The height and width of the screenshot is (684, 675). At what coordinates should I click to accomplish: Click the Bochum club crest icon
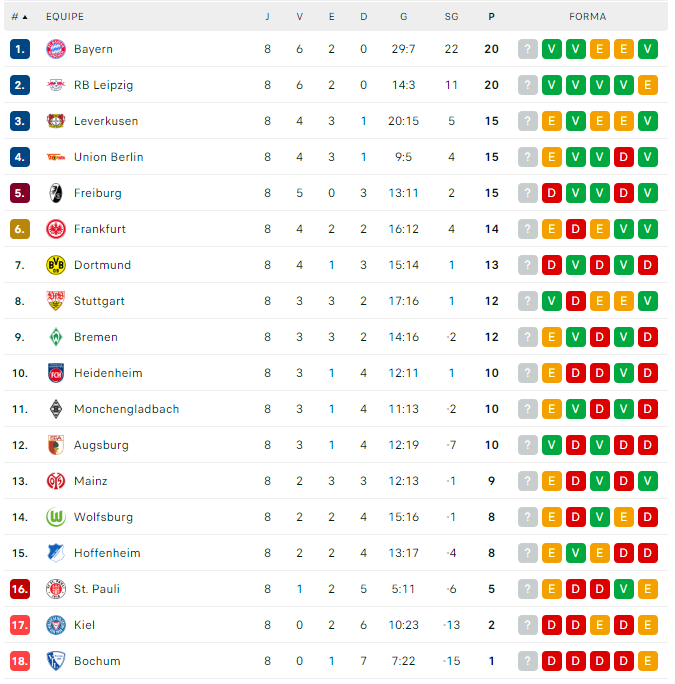coord(56,661)
